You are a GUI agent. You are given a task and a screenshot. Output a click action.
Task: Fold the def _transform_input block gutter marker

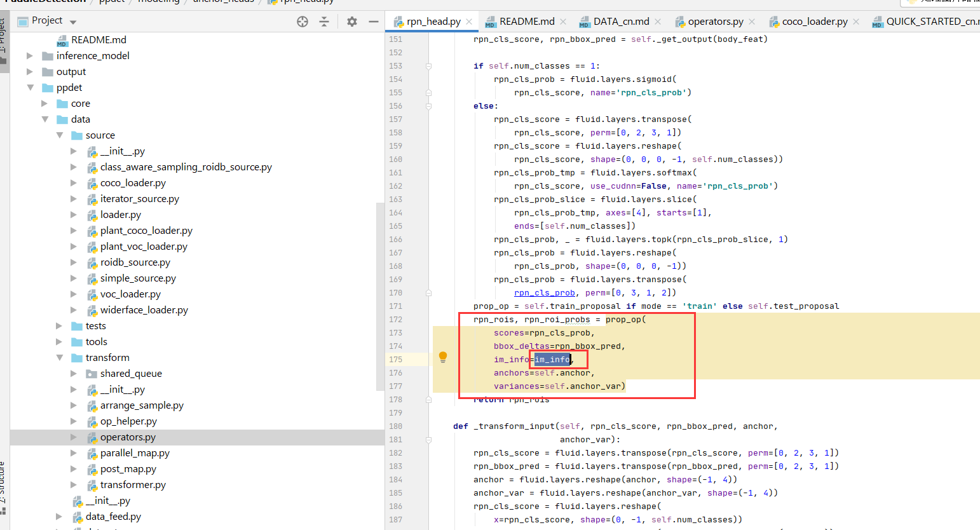(428, 440)
